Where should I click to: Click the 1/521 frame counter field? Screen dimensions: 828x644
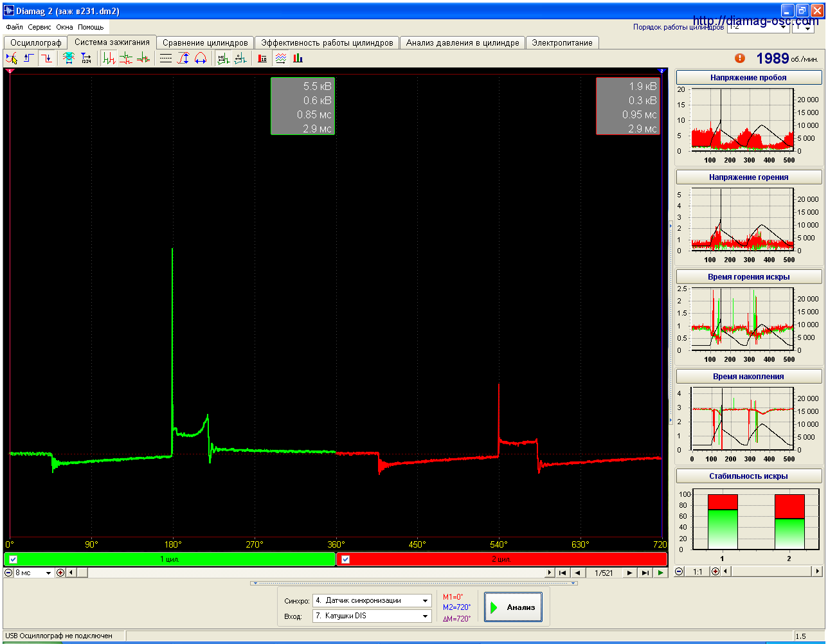click(x=604, y=573)
